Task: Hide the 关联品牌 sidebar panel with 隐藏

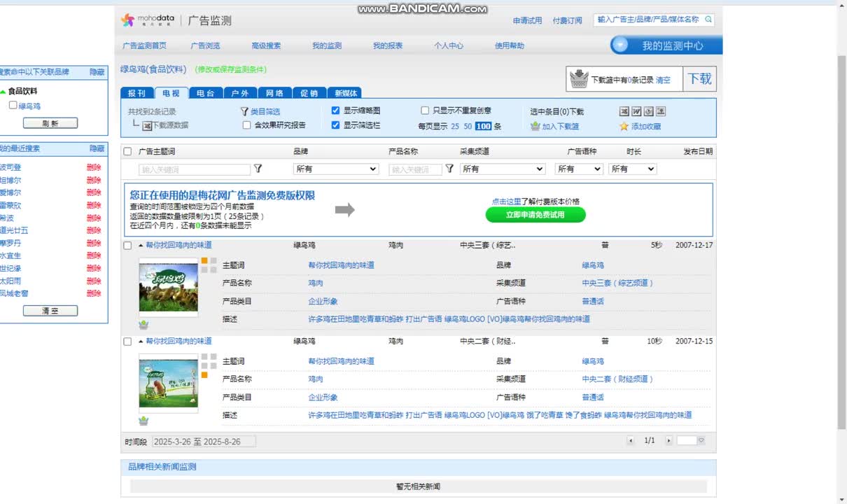Action: 97,72
